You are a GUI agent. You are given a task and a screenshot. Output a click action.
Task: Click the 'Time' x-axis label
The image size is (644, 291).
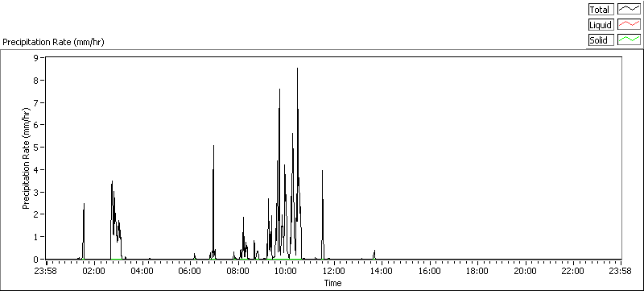tap(332, 283)
